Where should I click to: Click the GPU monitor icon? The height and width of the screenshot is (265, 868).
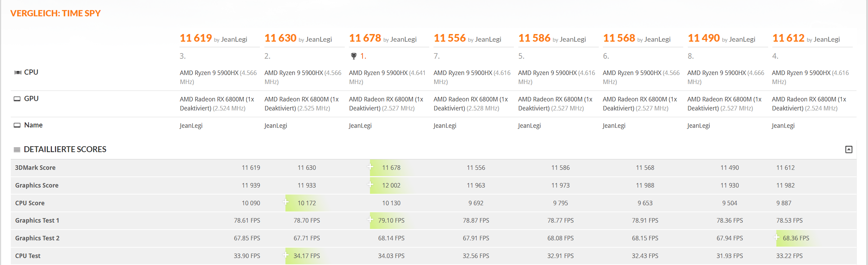click(x=17, y=99)
